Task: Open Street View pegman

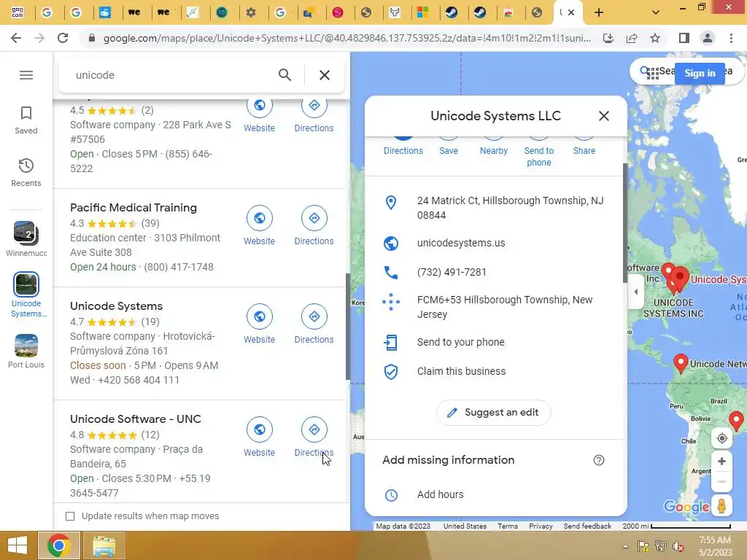Action: [x=721, y=505]
